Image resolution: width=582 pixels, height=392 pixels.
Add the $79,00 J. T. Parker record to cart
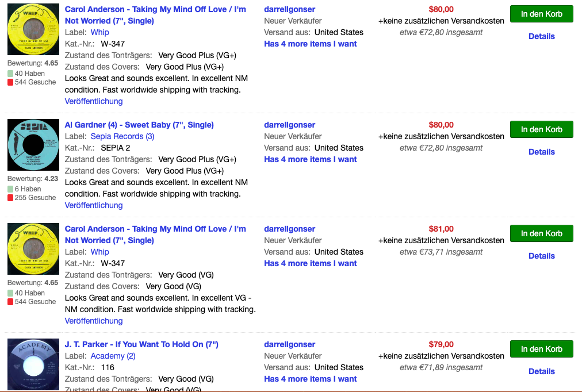(x=542, y=349)
